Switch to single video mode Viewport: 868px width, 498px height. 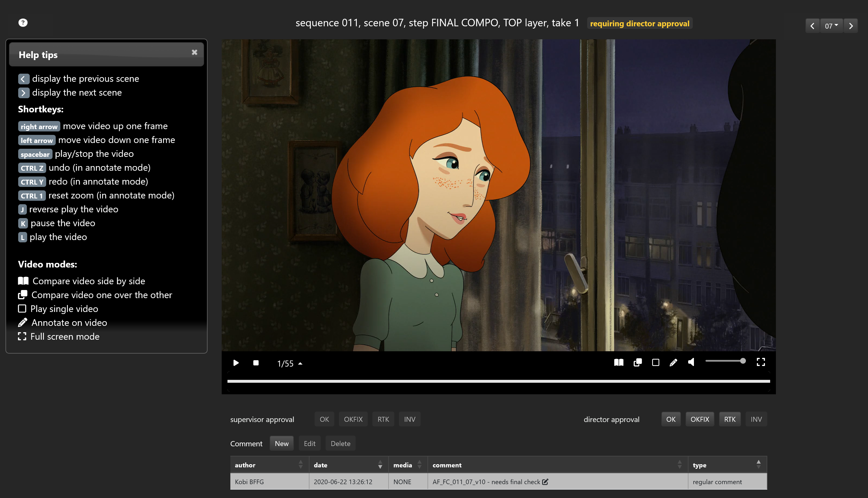tap(656, 362)
